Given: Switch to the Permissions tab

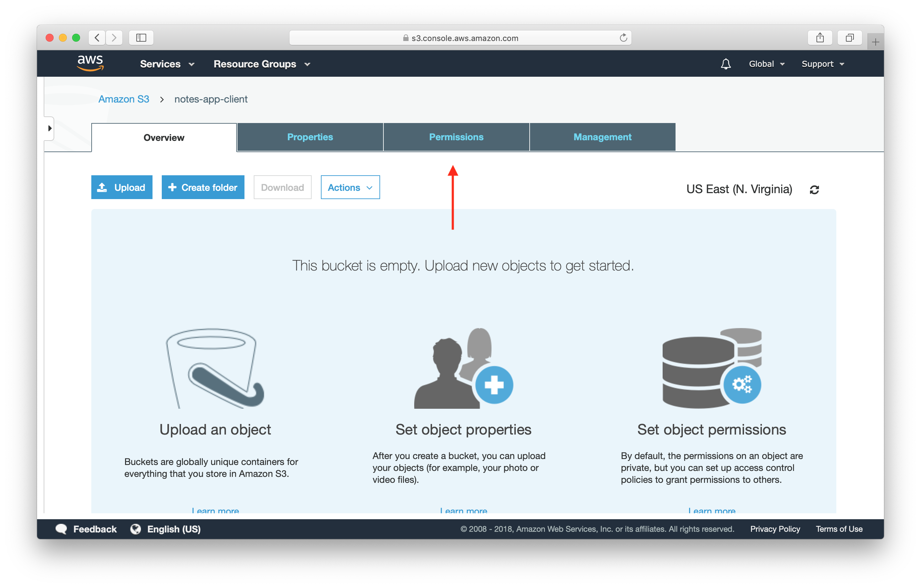Looking at the screenshot, I should [x=457, y=137].
